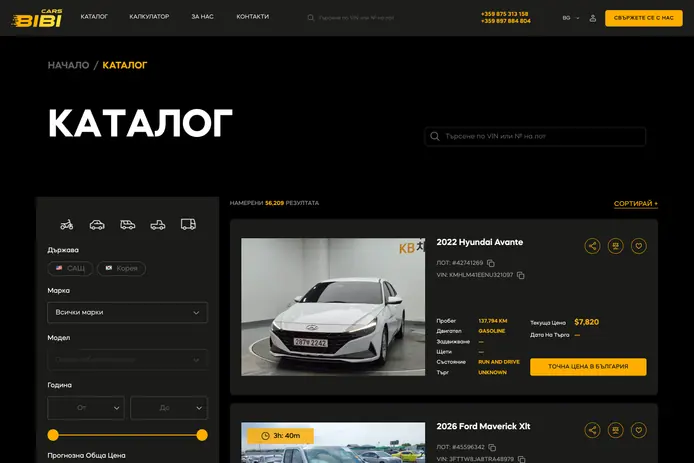The image size is (694, 463).
Task: Filter by pickup truck vehicle type
Action: pos(158,225)
